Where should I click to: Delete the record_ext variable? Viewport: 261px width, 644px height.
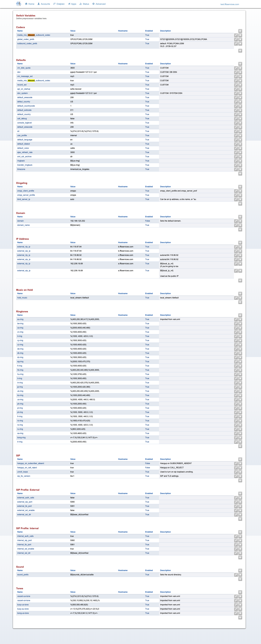coord(240,85)
